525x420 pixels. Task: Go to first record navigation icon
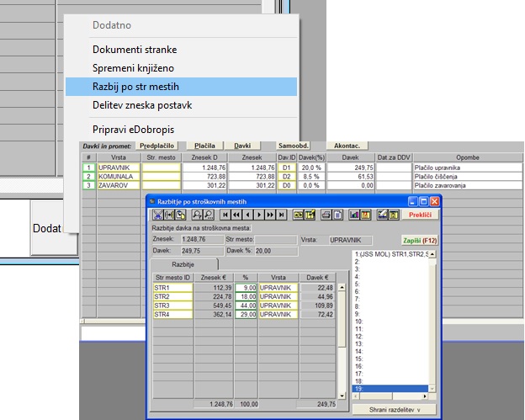[x=225, y=215]
